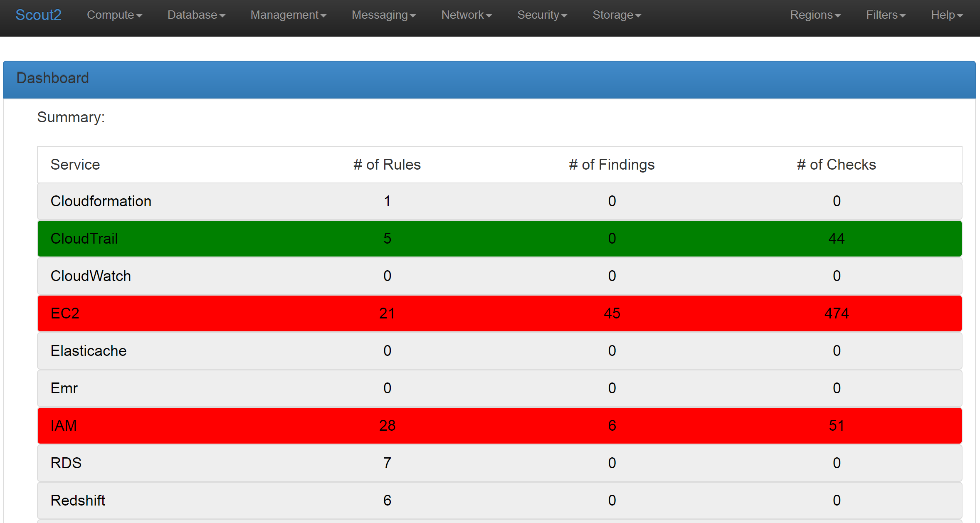Open the Messaging dropdown
Screen dimensions: 980x523
point(383,15)
